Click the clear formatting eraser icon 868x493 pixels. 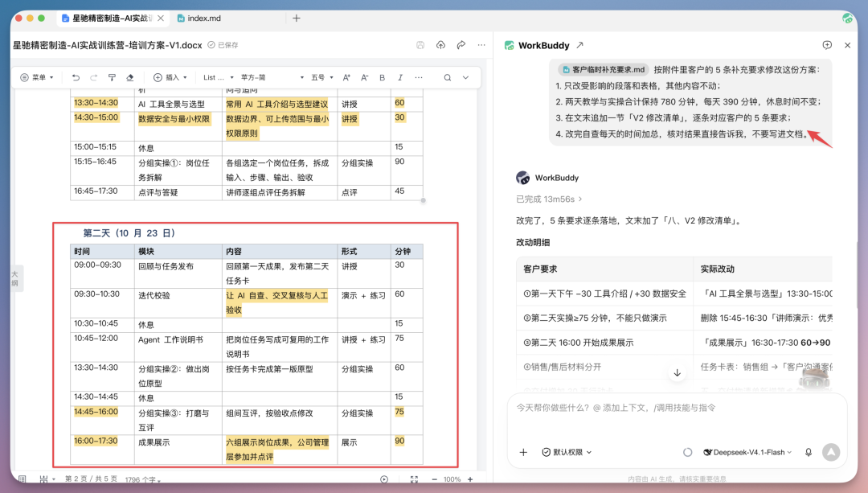pos(130,77)
